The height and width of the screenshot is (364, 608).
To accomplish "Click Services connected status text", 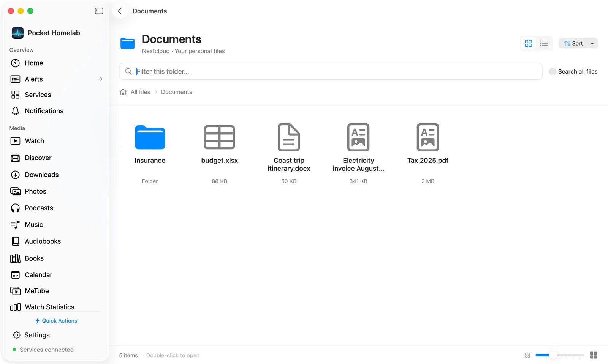I will [x=47, y=350].
